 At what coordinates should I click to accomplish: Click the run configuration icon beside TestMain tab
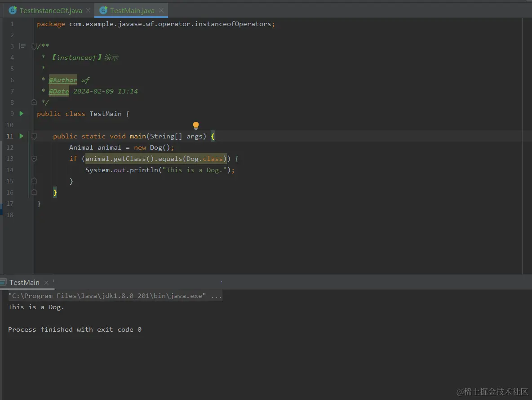pos(3,282)
